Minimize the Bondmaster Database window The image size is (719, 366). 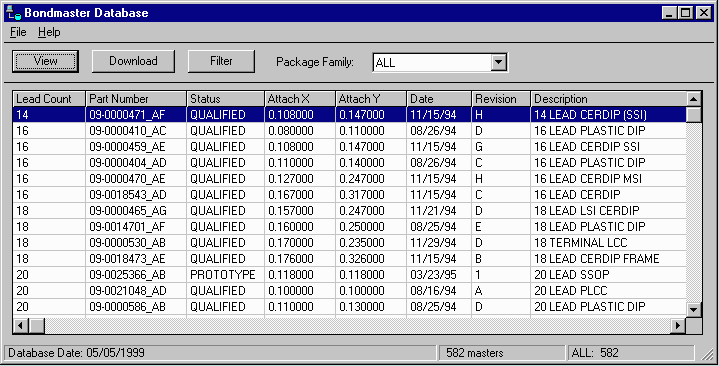669,13
